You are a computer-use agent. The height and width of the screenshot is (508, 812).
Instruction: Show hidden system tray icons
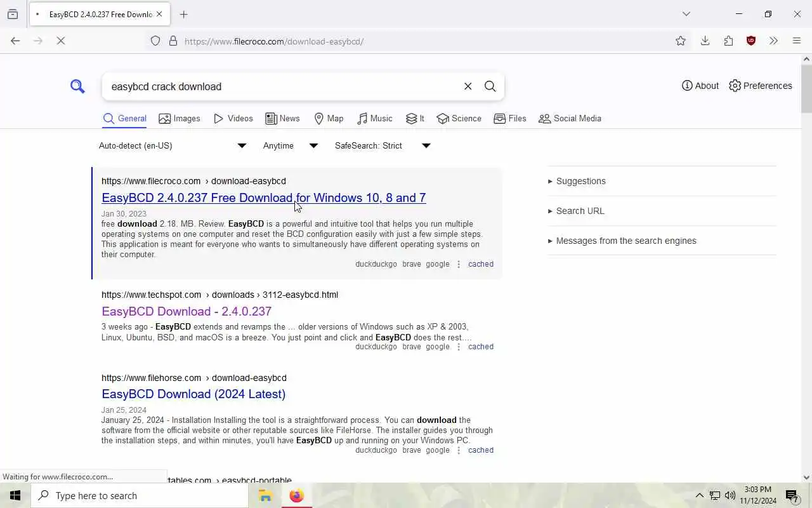tap(699, 495)
